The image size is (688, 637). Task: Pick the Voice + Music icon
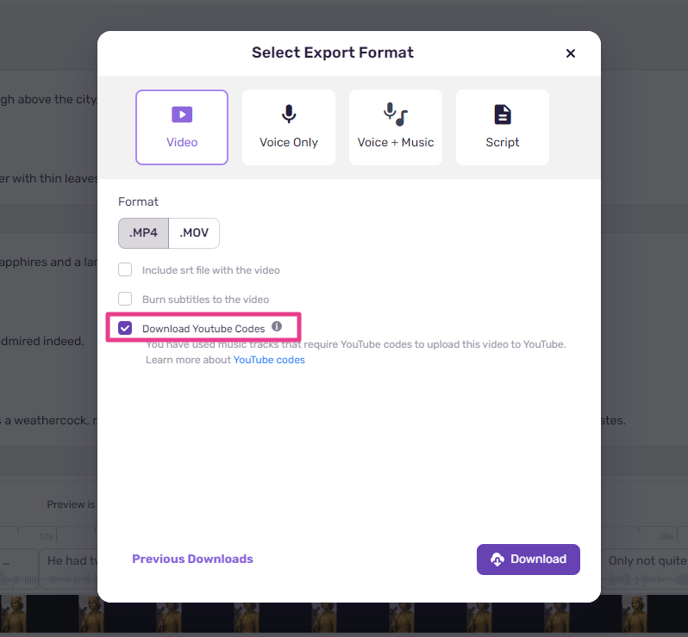tap(395, 114)
